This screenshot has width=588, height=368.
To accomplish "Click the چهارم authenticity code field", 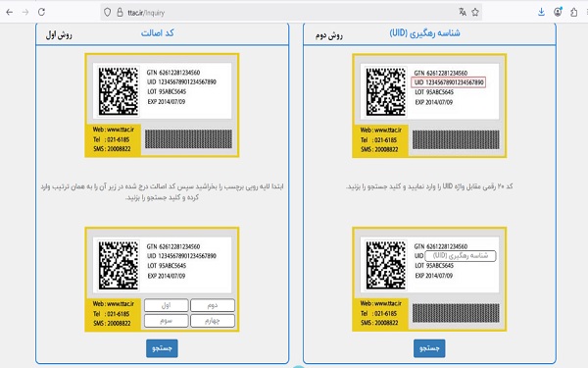I will tap(213, 321).
